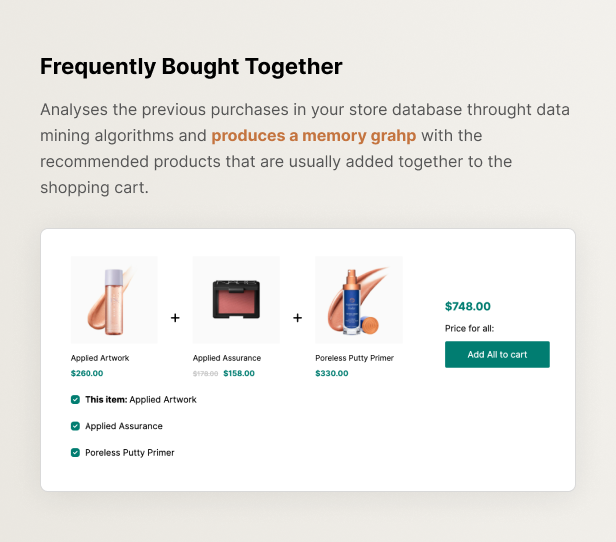Toggle the Applied Assurance checkbox
Image resolution: width=616 pixels, height=542 pixels.
pyautogui.click(x=75, y=426)
